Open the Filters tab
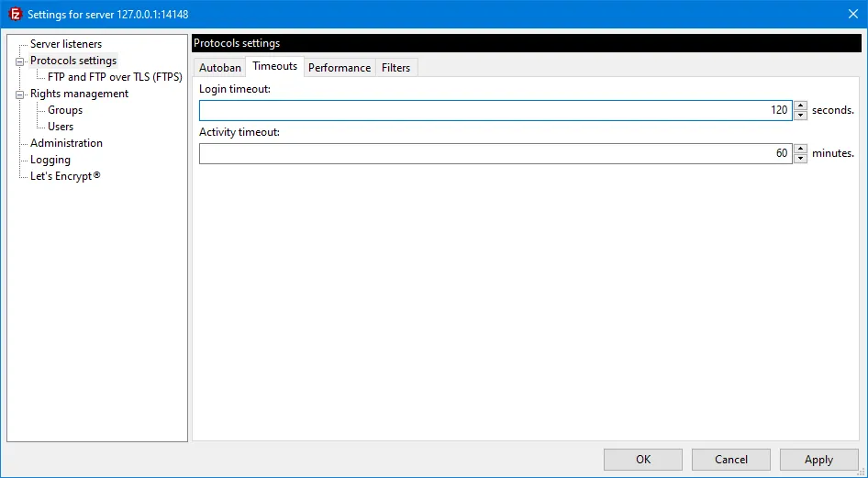The image size is (868, 478). 395,68
